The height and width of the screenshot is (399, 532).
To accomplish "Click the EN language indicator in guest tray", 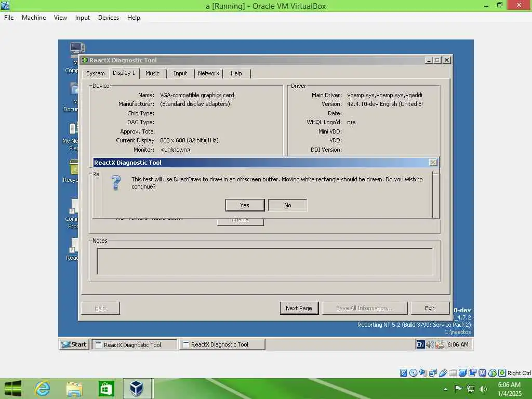I will 420,344.
